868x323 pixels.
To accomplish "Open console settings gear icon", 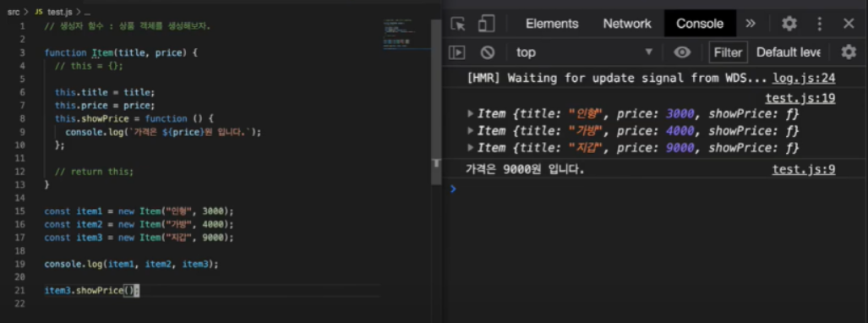I will tap(849, 52).
